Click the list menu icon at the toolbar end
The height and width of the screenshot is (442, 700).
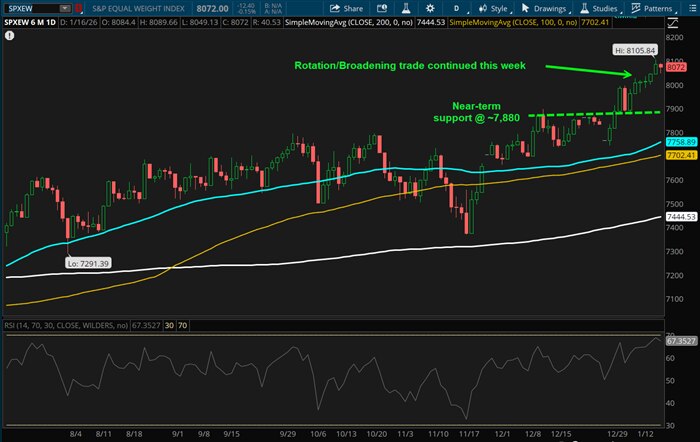click(x=692, y=8)
